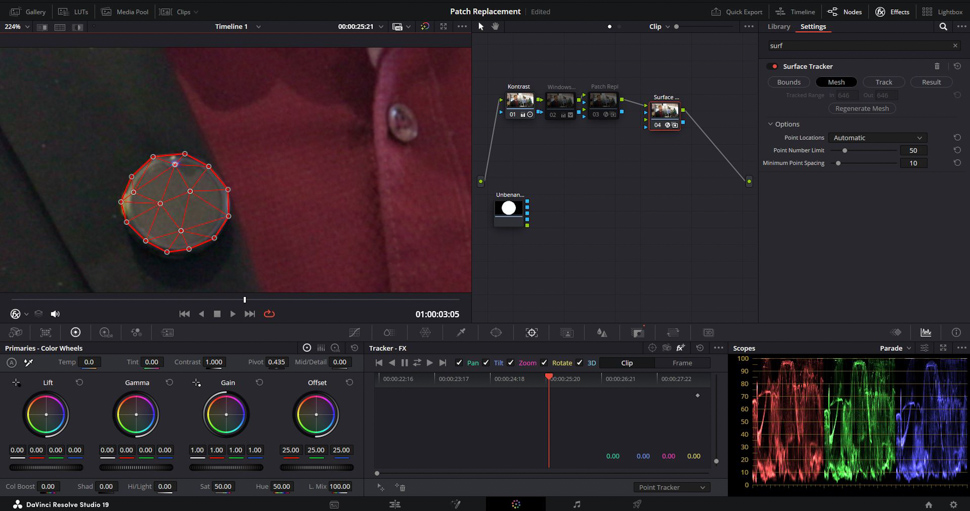This screenshot has width=970, height=511.
Task: Open the Curves palette icon
Action: click(x=354, y=332)
